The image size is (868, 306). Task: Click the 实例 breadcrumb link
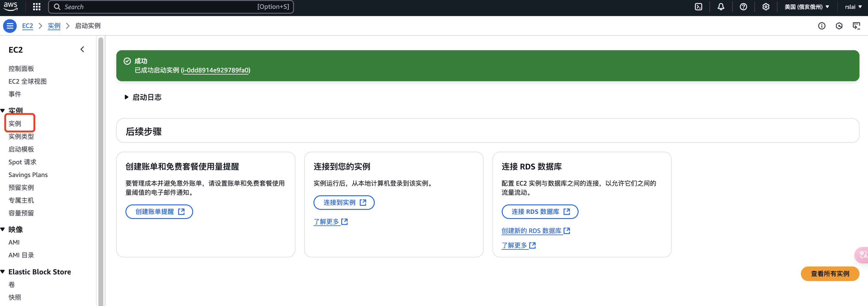click(x=54, y=26)
